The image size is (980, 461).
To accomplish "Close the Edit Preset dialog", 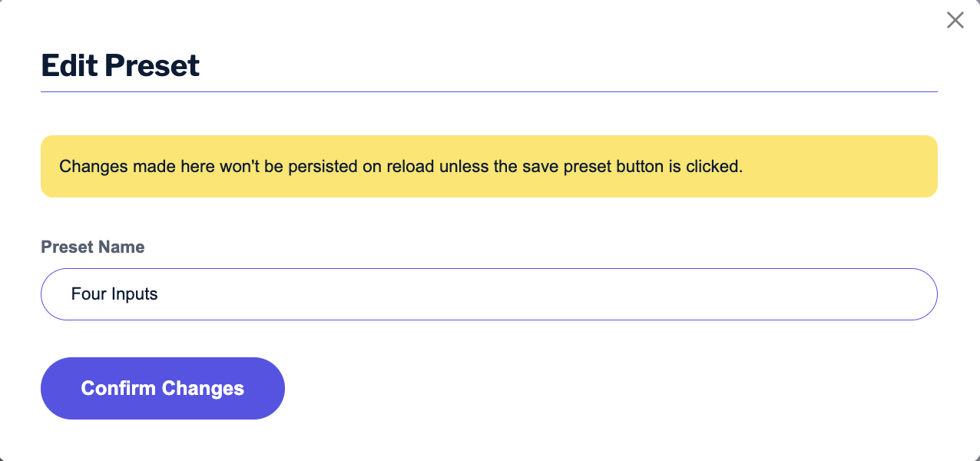I will coord(955,21).
